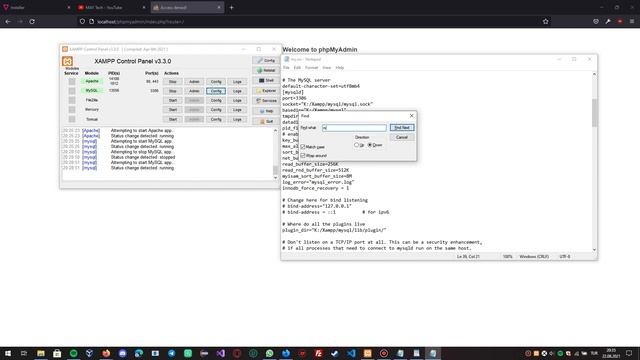This screenshot has height=360, width=640.
Task: Open Visual Studio Code from the taskbar
Action: tap(351, 353)
